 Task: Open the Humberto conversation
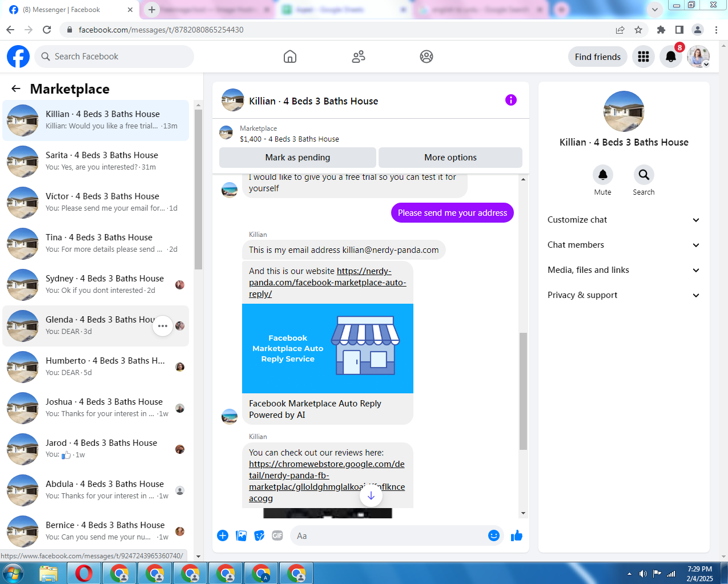96,367
